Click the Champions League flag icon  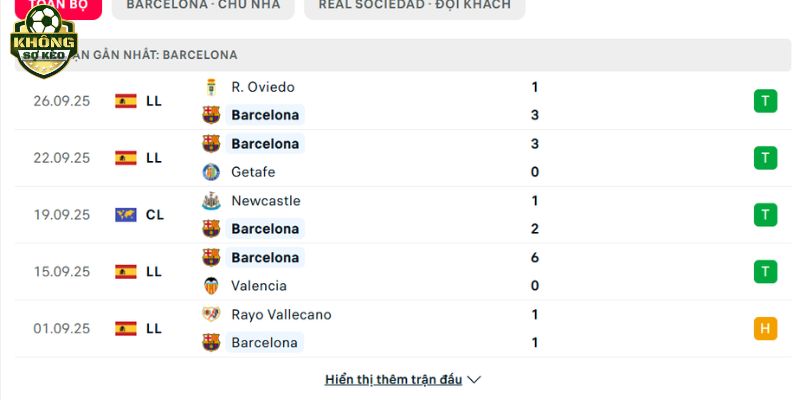(126, 215)
